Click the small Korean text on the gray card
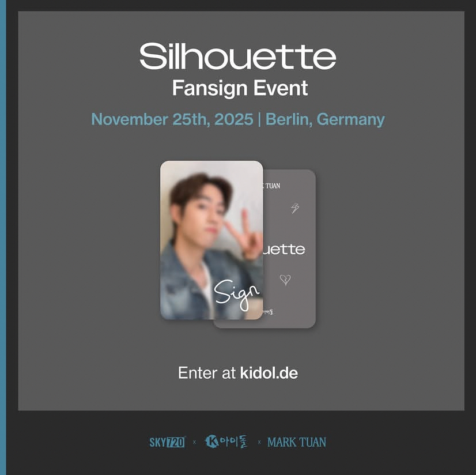Image resolution: width=476 pixels, height=475 pixels. tap(267, 312)
